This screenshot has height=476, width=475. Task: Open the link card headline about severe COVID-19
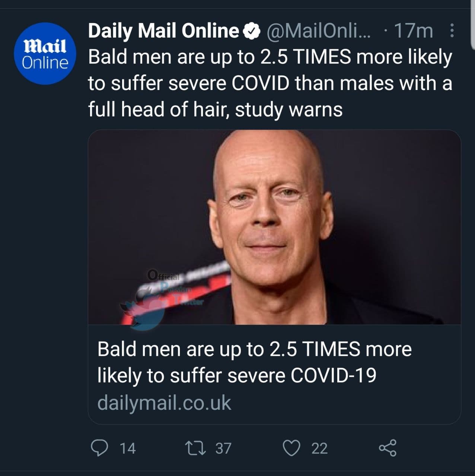[255, 362]
